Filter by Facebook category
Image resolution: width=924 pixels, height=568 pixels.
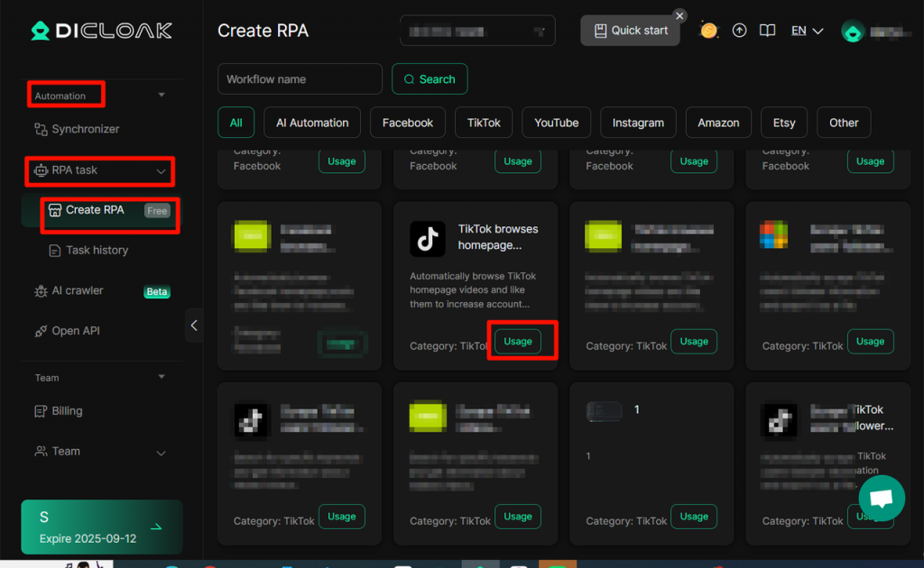pos(408,123)
